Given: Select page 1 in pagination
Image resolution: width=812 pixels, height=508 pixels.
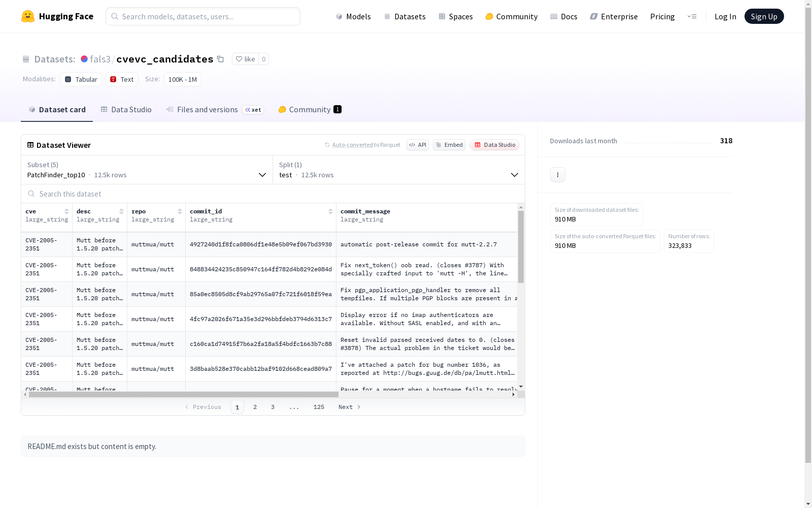Looking at the screenshot, I should [x=237, y=407].
